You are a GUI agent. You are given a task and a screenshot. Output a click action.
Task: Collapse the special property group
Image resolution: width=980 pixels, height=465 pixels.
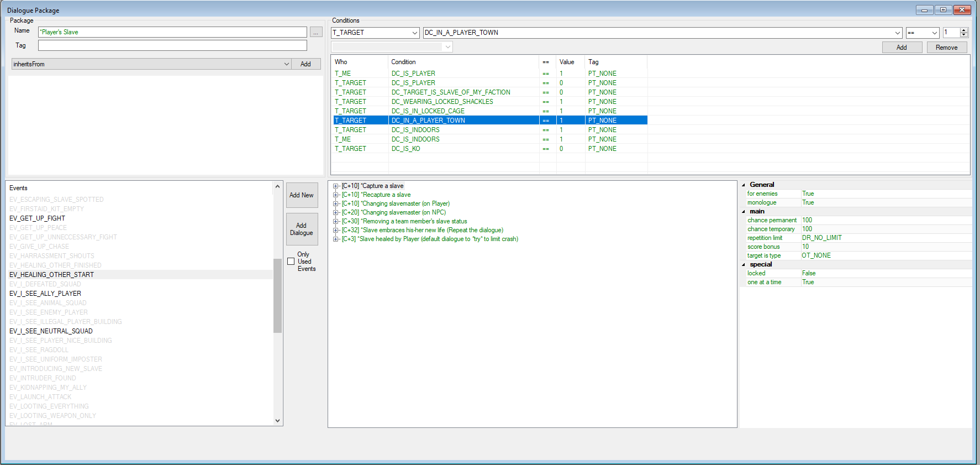point(743,264)
